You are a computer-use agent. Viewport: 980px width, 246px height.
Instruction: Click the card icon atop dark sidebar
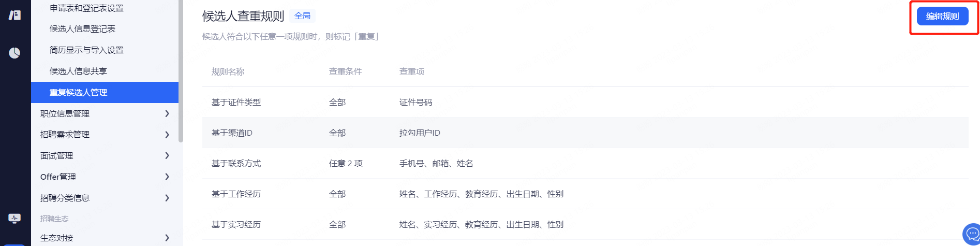coord(14,16)
